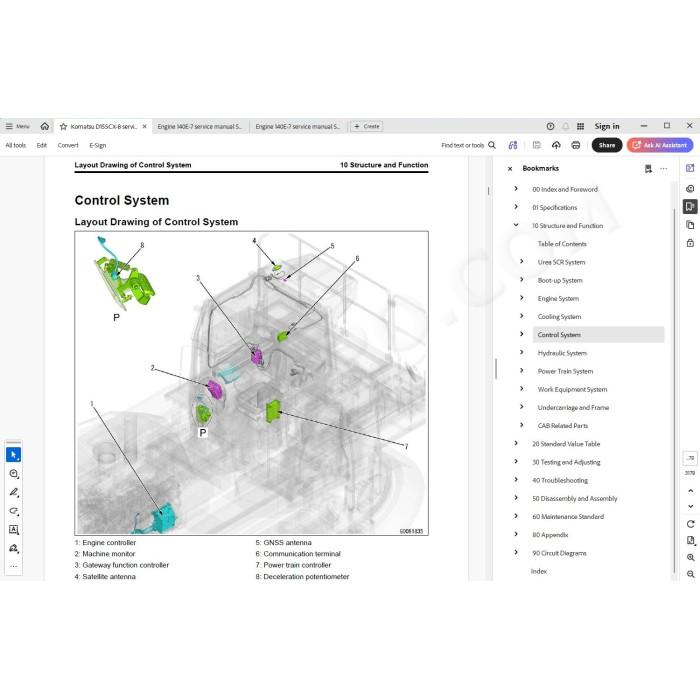Viewport: 700px width, 700px height.
Task: Toggle the Bookmarks panel icon in right rail
Action: [690, 206]
